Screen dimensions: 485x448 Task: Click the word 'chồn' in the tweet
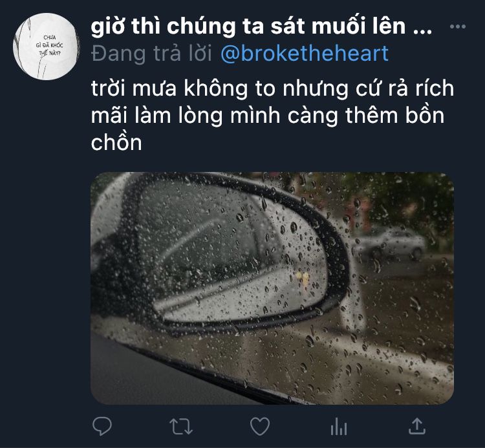(x=116, y=142)
